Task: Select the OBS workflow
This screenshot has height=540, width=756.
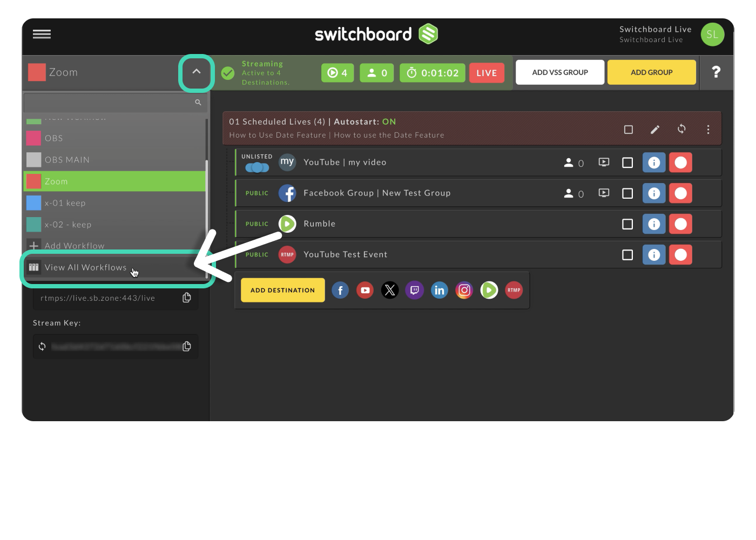Action: 114,138
